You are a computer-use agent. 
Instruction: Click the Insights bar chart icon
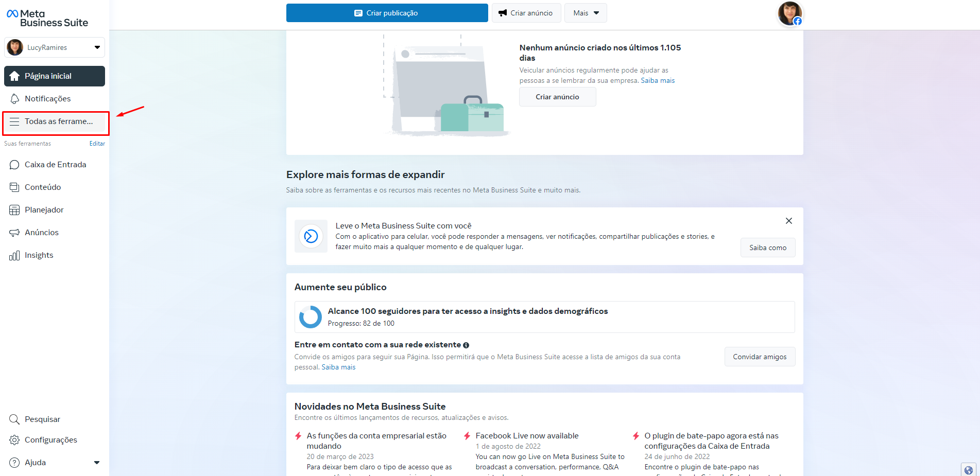pyautogui.click(x=14, y=255)
